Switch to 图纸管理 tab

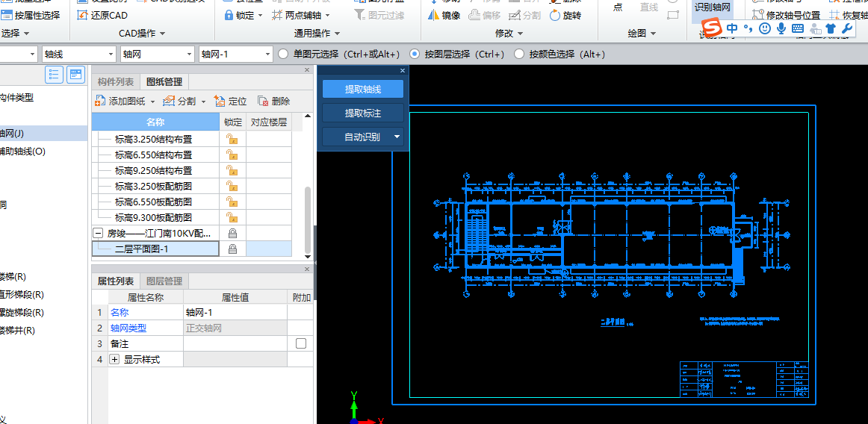tap(164, 82)
